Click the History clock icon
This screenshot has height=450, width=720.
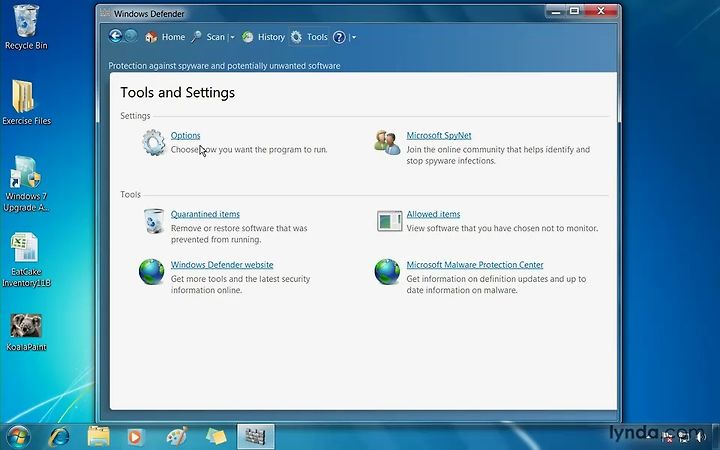pyautogui.click(x=248, y=37)
